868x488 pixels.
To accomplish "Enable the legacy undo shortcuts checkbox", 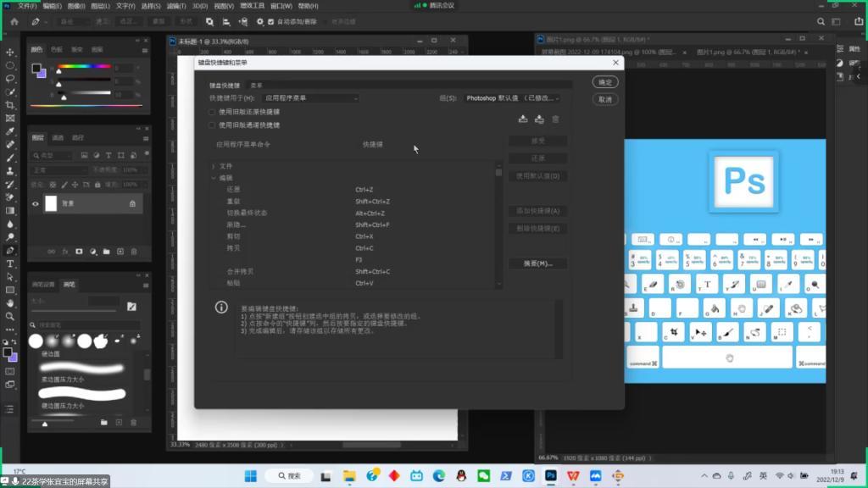I will tap(213, 112).
